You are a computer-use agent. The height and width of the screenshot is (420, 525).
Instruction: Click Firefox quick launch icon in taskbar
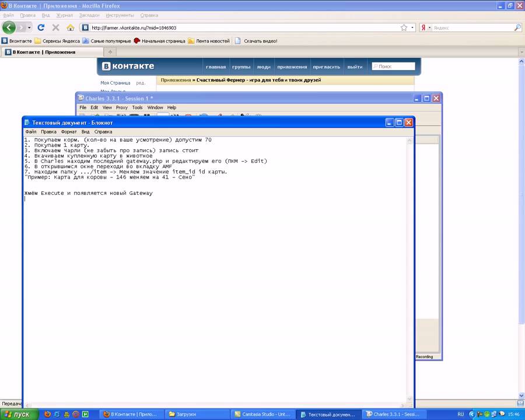click(x=47, y=414)
